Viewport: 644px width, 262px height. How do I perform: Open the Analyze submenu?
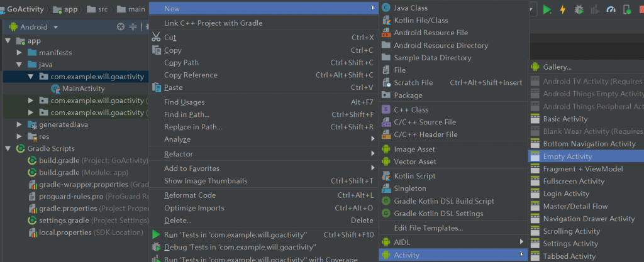263,139
